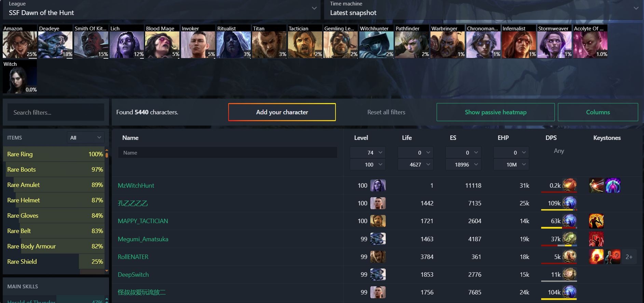Pick the Warbringer ascendancy portrait

tap(448, 42)
